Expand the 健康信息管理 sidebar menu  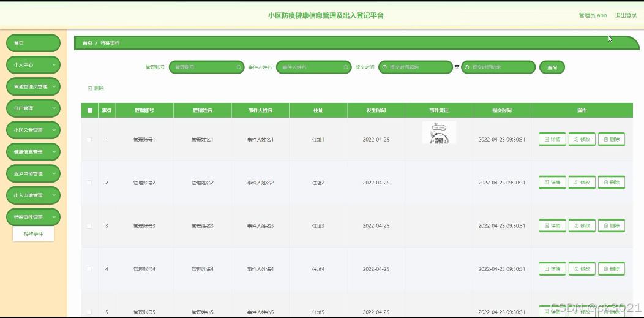[33, 152]
